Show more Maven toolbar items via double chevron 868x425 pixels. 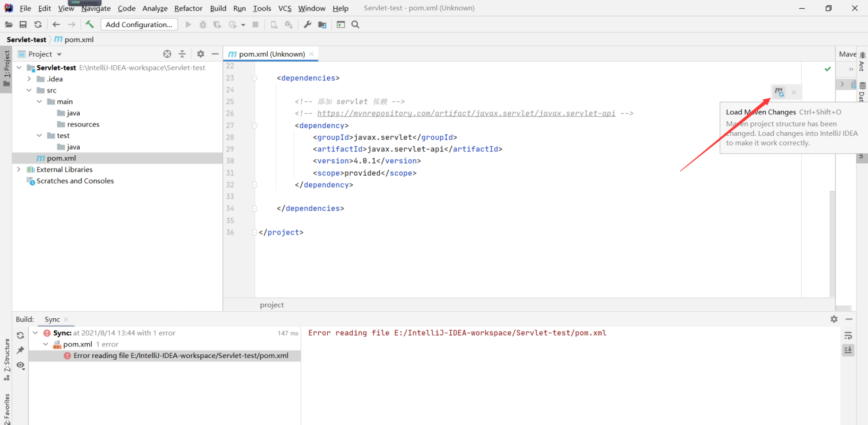851,69
